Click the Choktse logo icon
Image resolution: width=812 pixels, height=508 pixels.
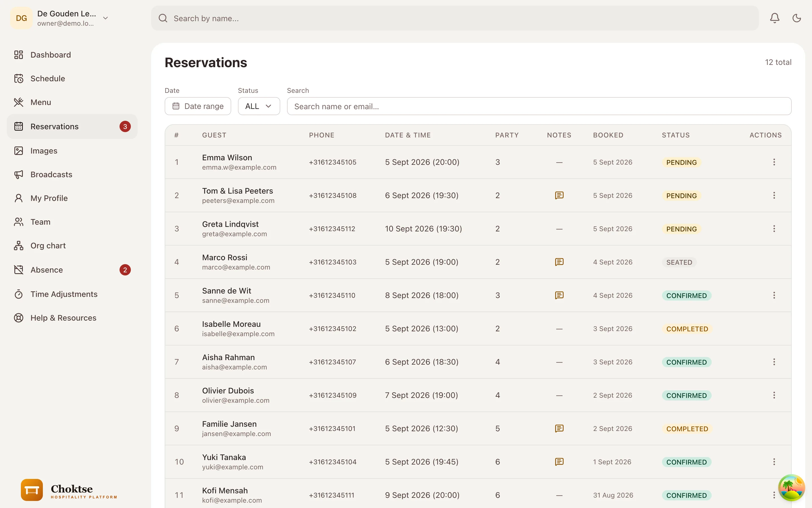point(32,490)
